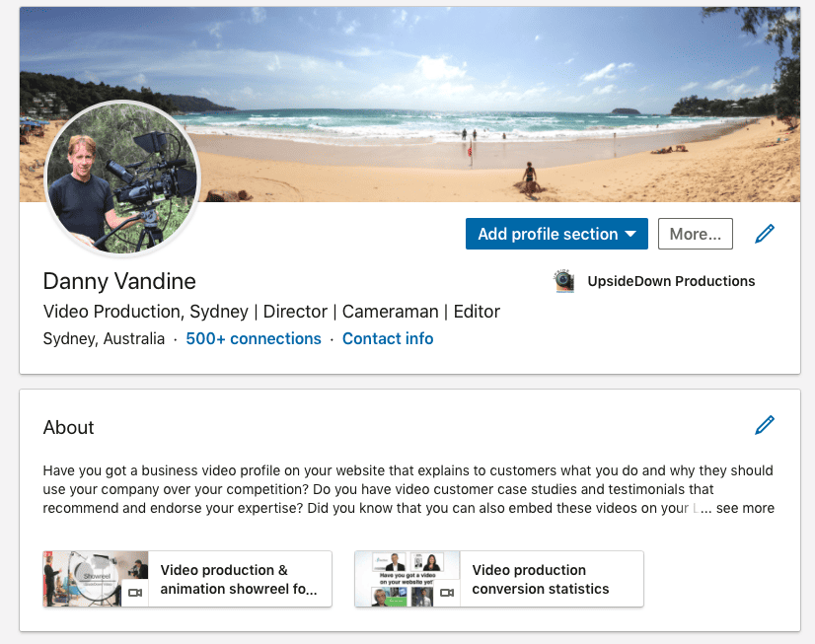Viewport: 815px width, 644px height.
Task: Open the Video production conversion statistics card
Action: tap(499, 579)
